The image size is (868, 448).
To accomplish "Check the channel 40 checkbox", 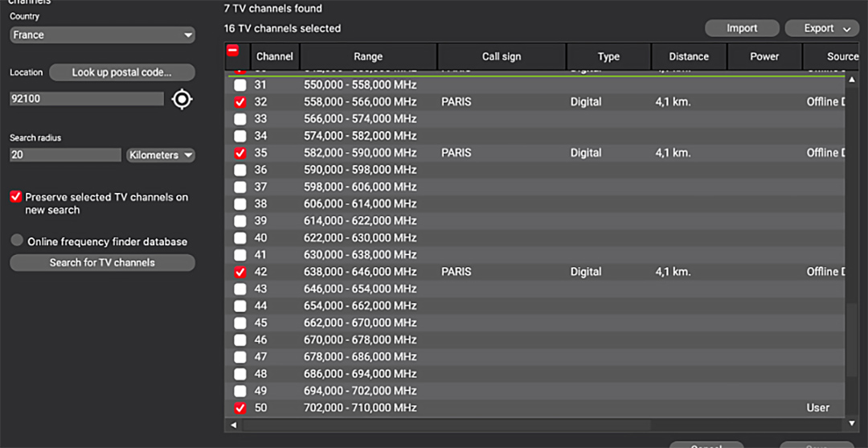I will [x=240, y=238].
